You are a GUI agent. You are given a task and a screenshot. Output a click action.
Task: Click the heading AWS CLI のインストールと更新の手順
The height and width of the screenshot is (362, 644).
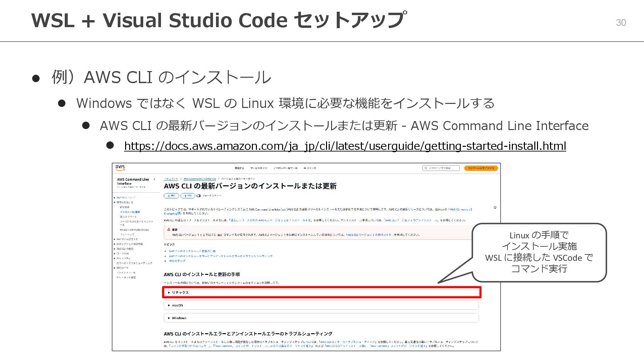202,275
